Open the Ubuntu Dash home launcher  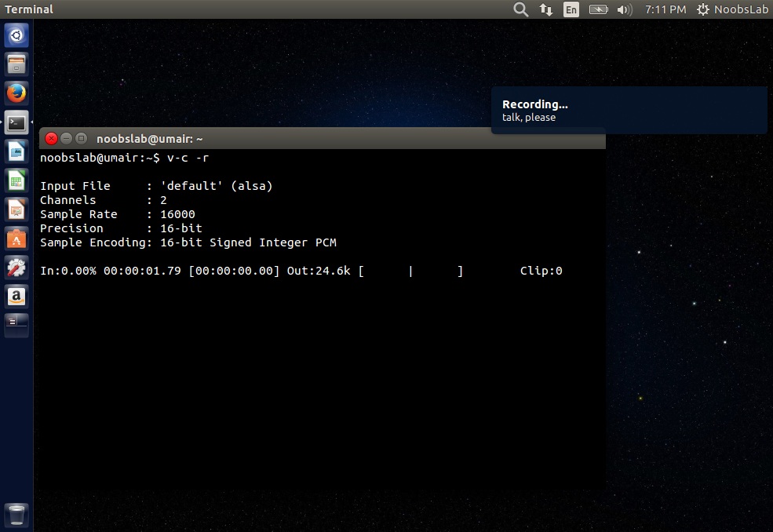(x=16, y=35)
